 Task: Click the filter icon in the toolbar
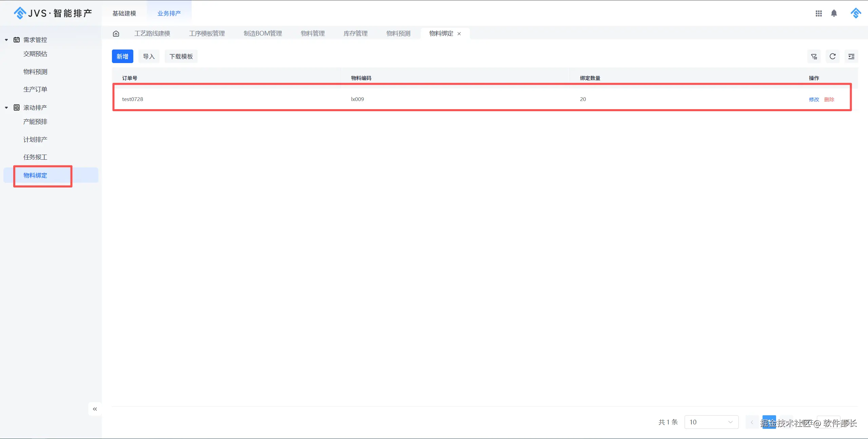[814, 57]
